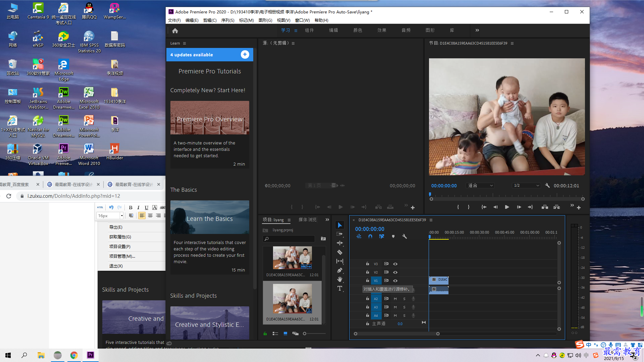Open Program monitor panel menu
This screenshot has width=644, height=362.
512,43
